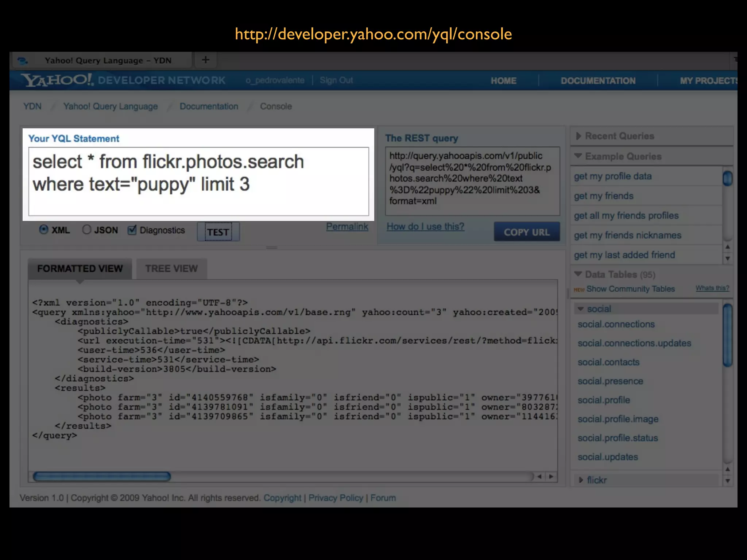Image resolution: width=747 pixels, height=560 pixels.
Task: Choose the social.profile table
Action: point(604,400)
